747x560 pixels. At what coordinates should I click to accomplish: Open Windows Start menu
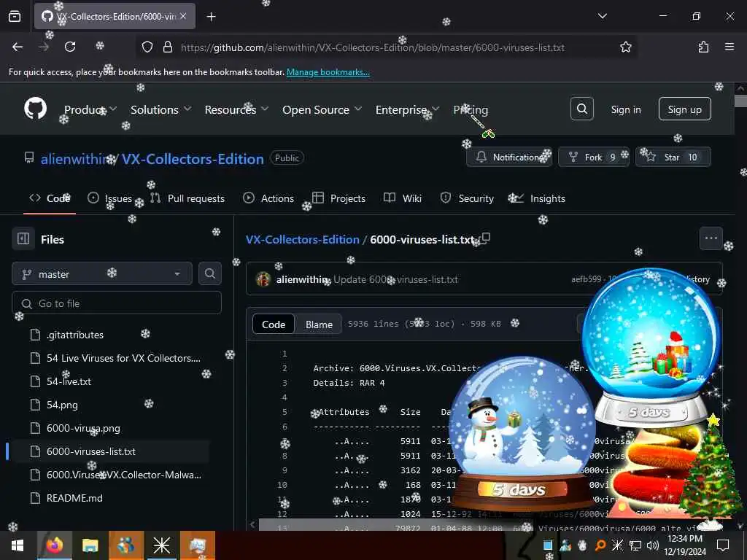pos(18,545)
